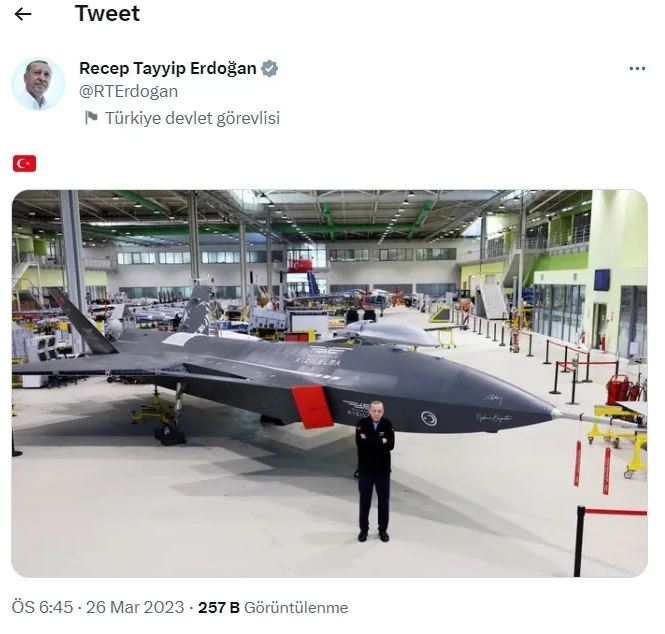Click the ÖS 6:45 timestamp

(x=42, y=607)
